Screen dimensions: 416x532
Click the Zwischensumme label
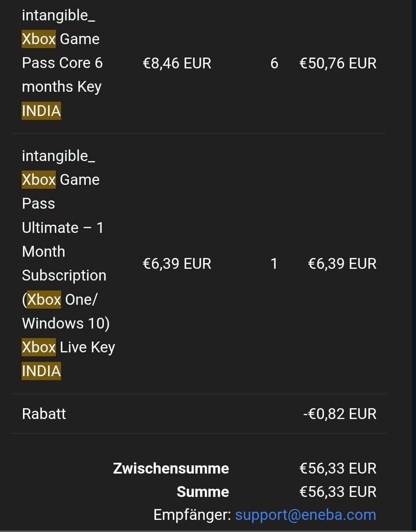coord(171,468)
